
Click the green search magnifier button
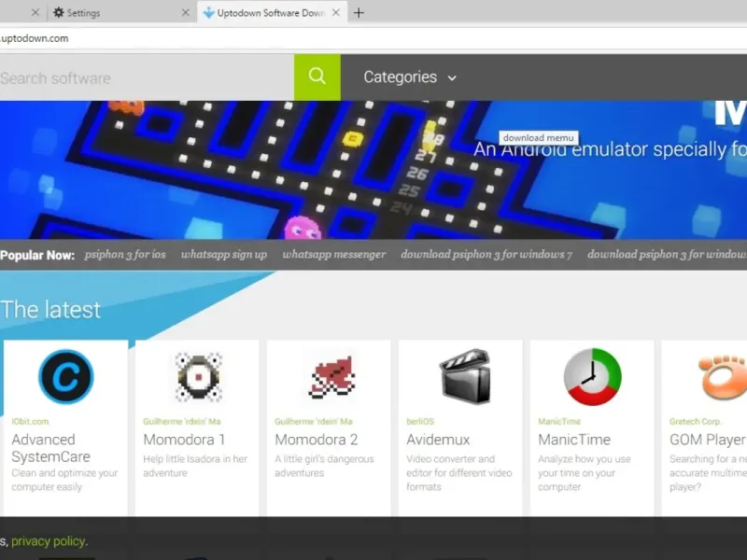[317, 77]
